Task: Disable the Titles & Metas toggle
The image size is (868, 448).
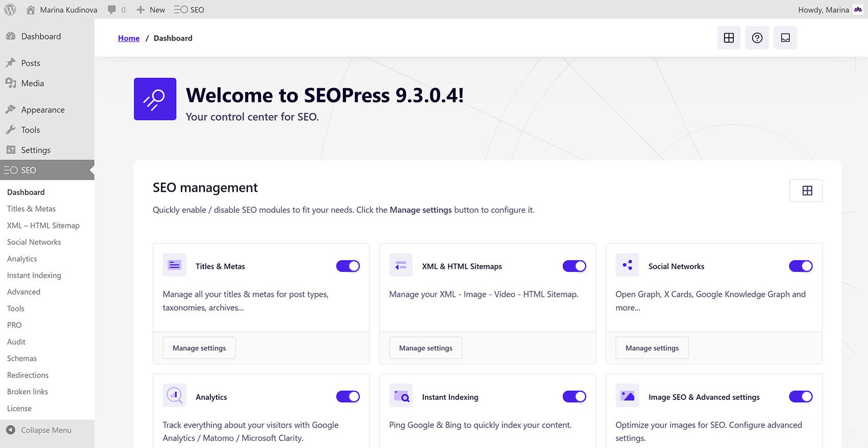Action: pyautogui.click(x=348, y=266)
